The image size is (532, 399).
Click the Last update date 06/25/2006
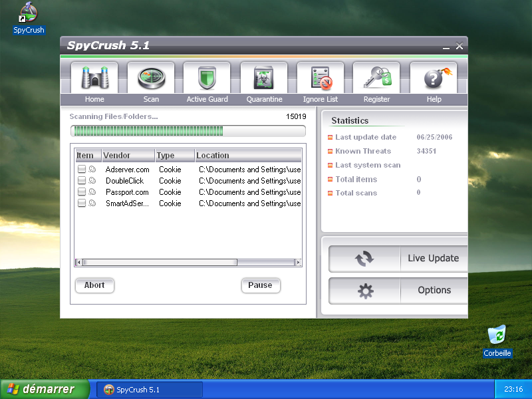coord(434,137)
